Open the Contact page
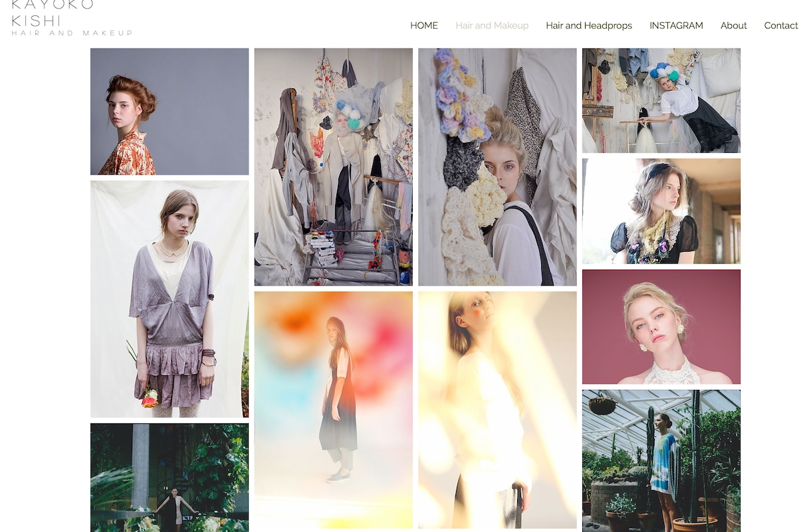Screen dimensions: 811x532 [x=781, y=25]
